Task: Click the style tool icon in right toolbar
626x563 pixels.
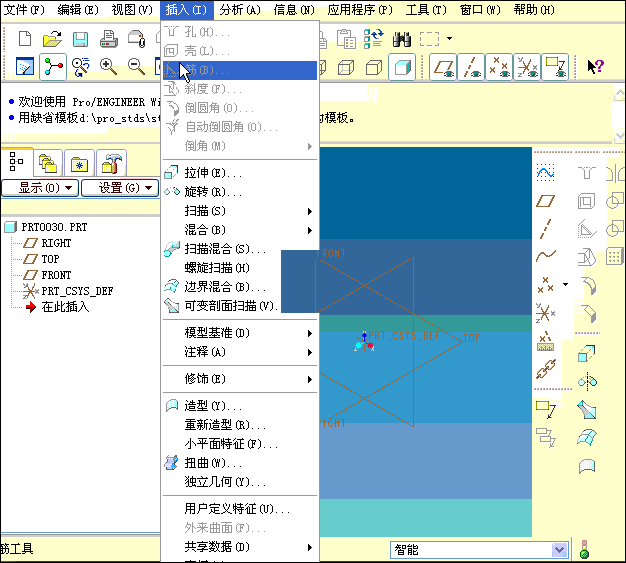Action: [x=587, y=466]
